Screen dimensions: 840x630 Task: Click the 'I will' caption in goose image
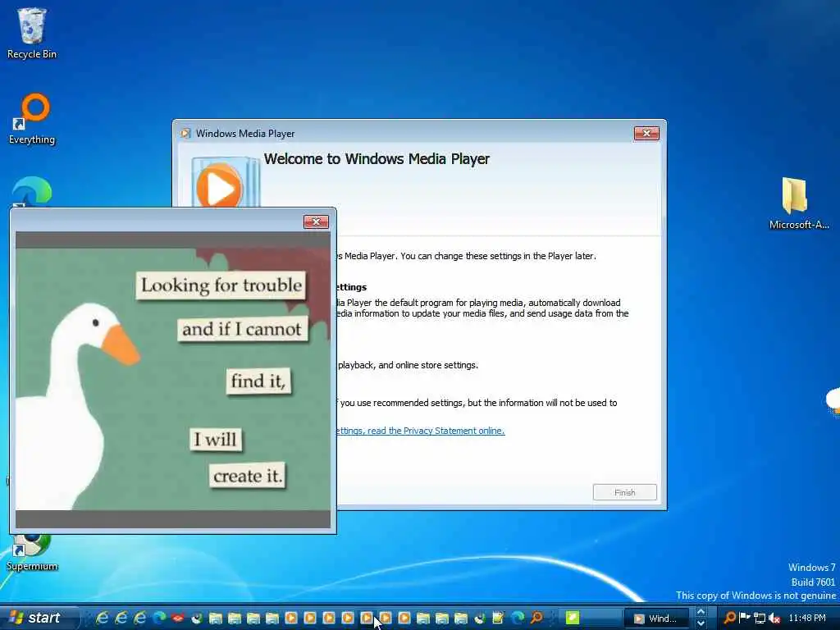point(216,440)
